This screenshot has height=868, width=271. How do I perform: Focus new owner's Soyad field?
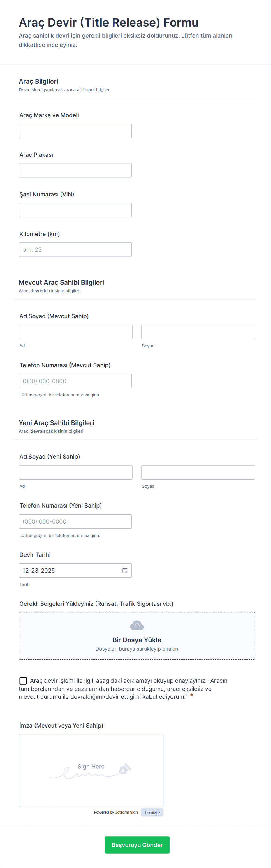tap(198, 472)
